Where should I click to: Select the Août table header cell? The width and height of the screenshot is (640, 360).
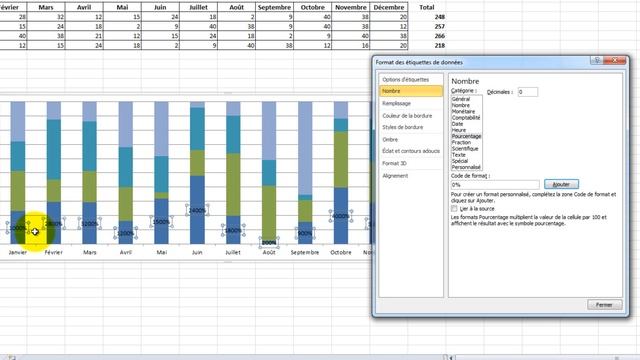coord(237,7)
